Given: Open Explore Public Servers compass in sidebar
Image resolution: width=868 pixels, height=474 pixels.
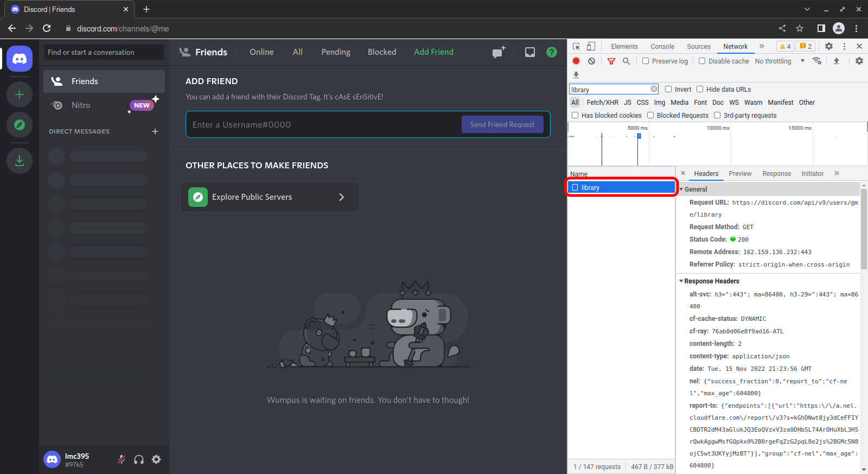Looking at the screenshot, I should 20,125.
